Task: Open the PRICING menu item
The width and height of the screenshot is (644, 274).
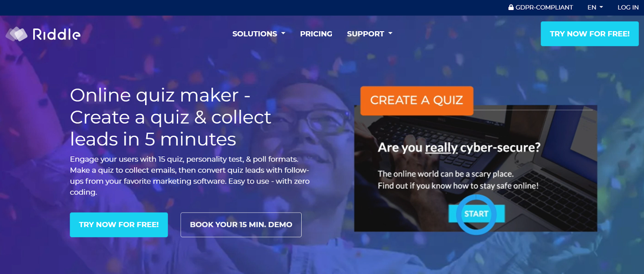Action: (316, 34)
